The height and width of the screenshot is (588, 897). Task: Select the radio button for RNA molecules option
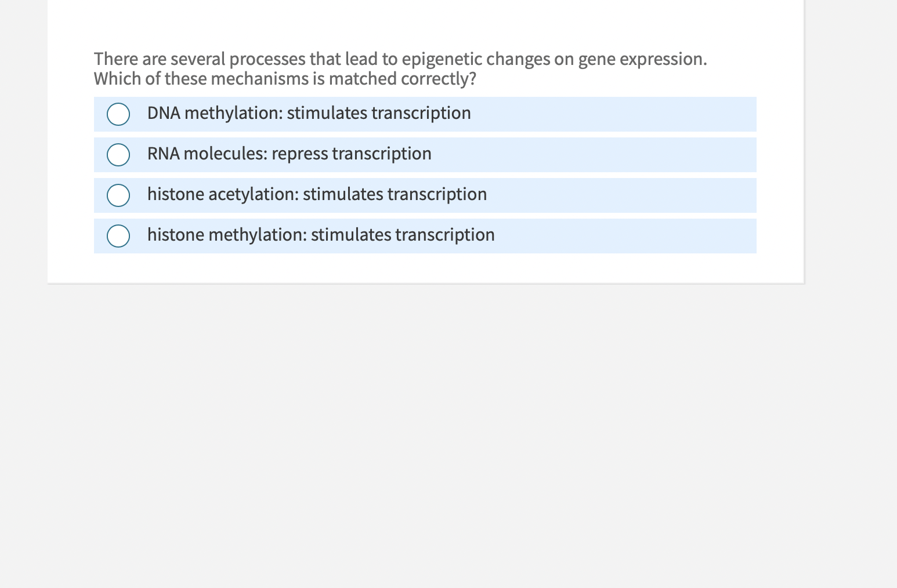point(118,155)
